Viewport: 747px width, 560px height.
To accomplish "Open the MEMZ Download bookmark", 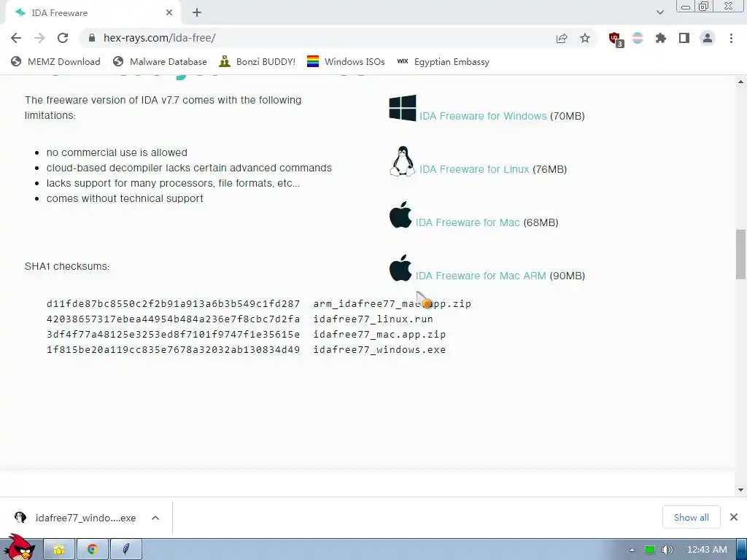I will coord(55,62).
